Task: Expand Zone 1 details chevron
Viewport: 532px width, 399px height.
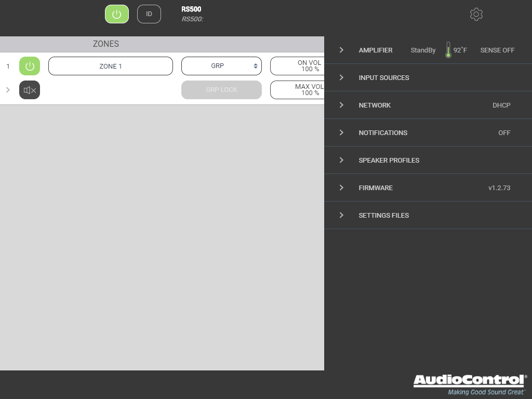Action: click(x=8, y=90)
